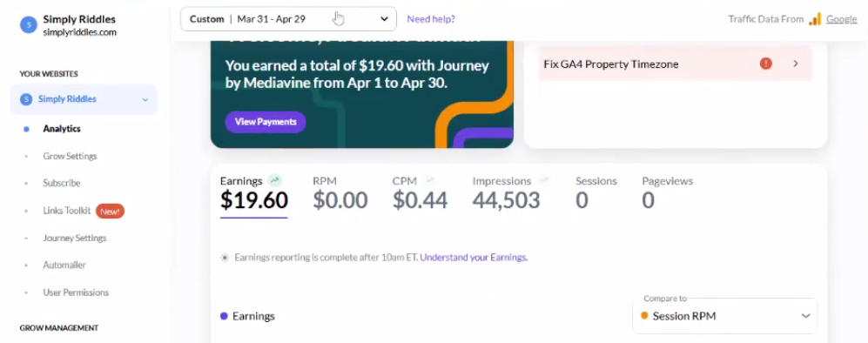The width and height of the screenshot is (868, 343).
Task: Click the Google Analytics bar chart icon
Action: coord(815,19)
